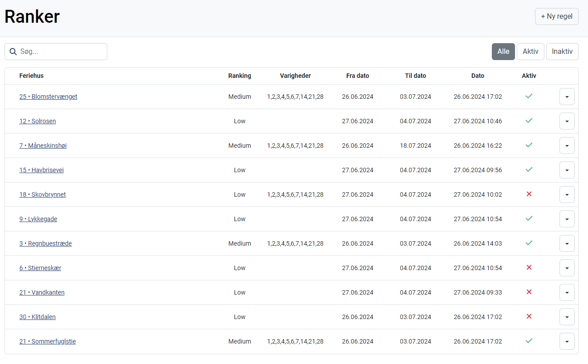
Task: Expand the actions menu for Havbrisevei
Action: click(567, 170)
